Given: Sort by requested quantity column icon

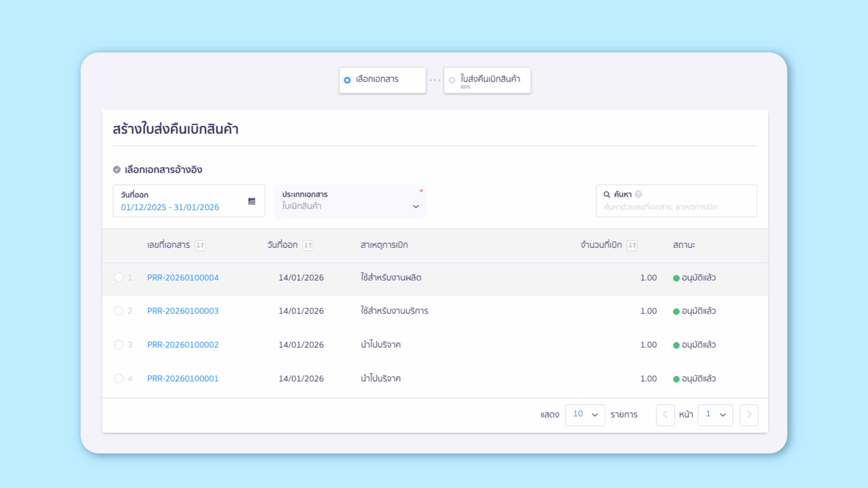Looking at the screenshot, I should tap(632, 245).
